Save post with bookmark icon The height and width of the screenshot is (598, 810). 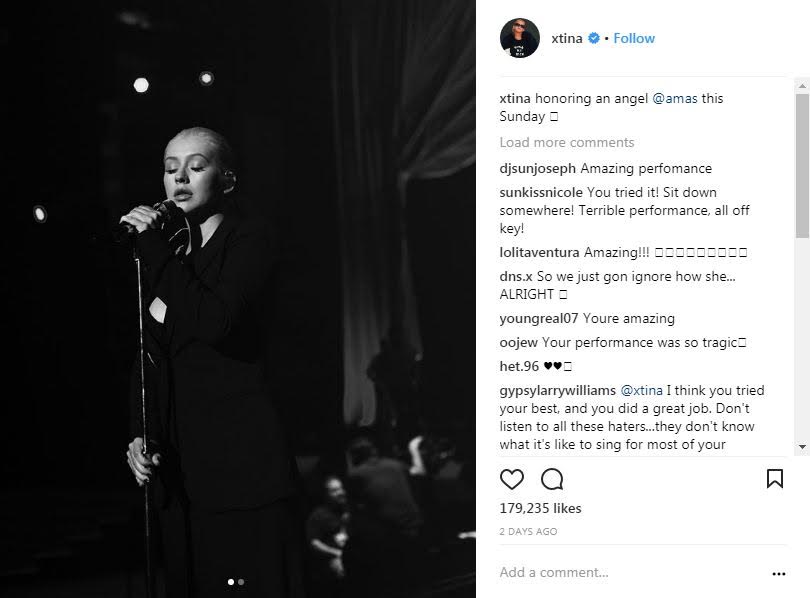774,479
